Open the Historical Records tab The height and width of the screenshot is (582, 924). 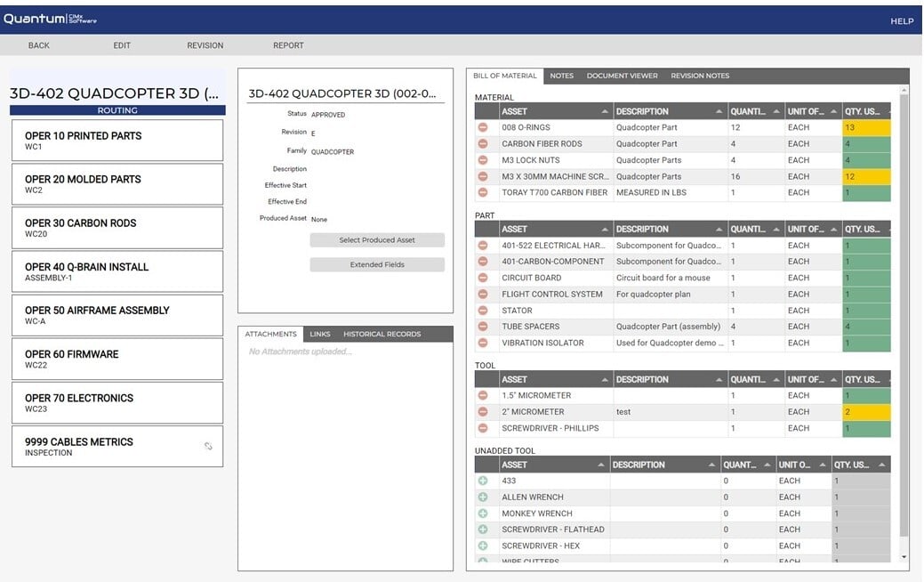tap(383, 334)
